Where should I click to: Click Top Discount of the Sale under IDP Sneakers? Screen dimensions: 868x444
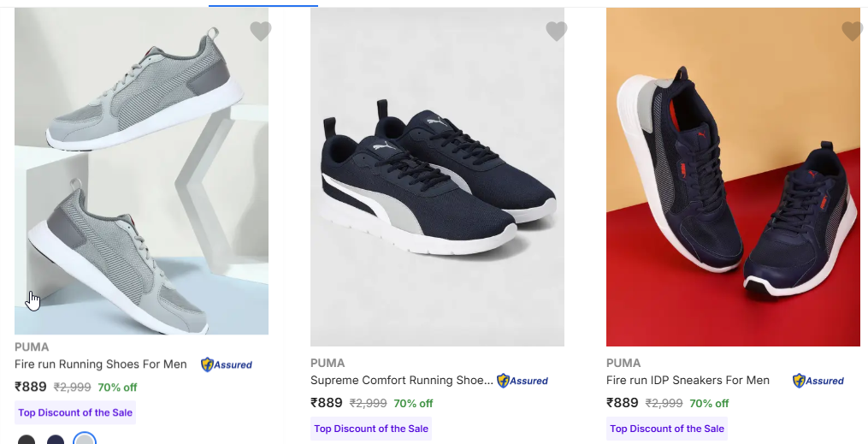coord(667,429)
